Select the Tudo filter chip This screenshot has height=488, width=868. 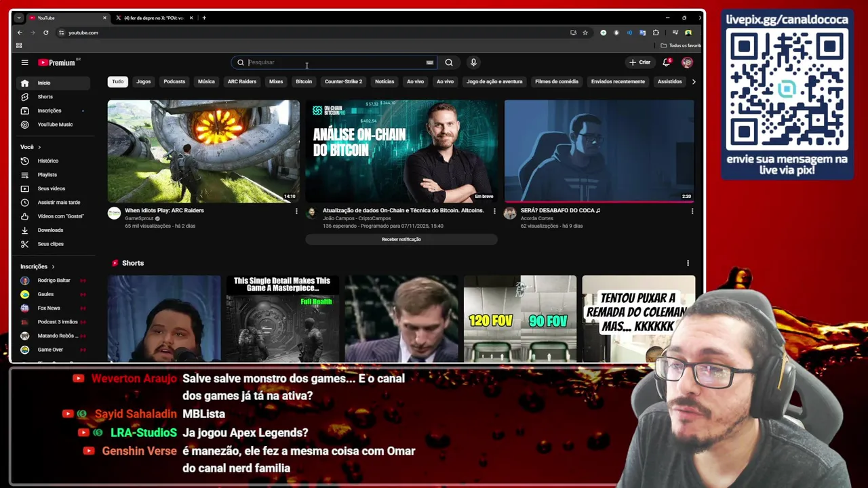[x=118, y=81]
